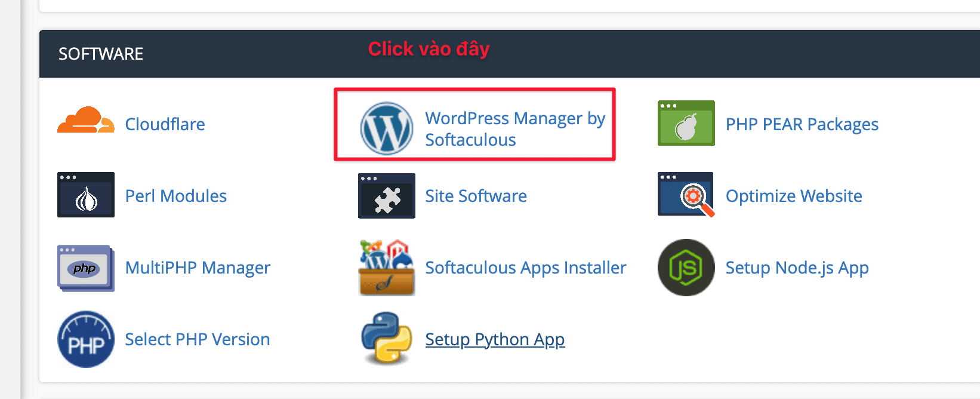Click the Softaculous Apps Installer icon
The width and height of the screenshot is (980, 399).
(386, 268)
